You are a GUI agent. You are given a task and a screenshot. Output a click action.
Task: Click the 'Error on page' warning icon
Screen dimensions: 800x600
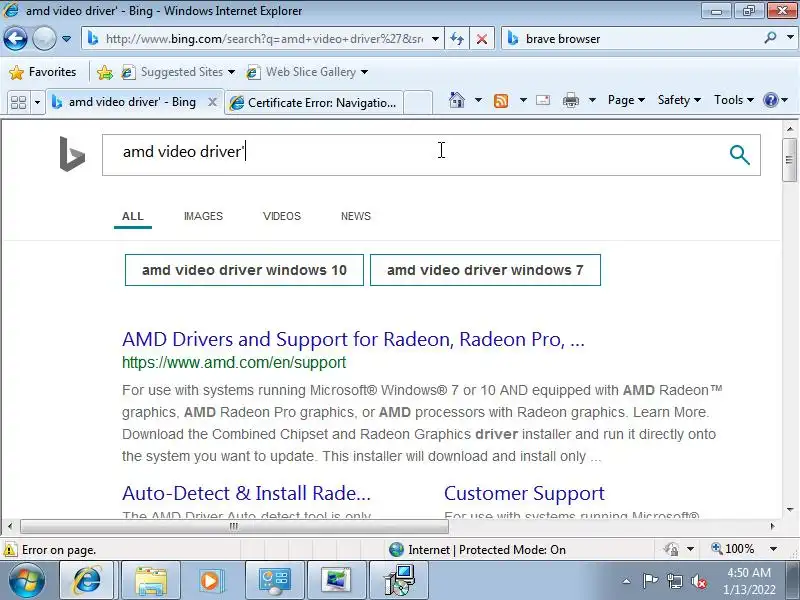coord(10,550)
